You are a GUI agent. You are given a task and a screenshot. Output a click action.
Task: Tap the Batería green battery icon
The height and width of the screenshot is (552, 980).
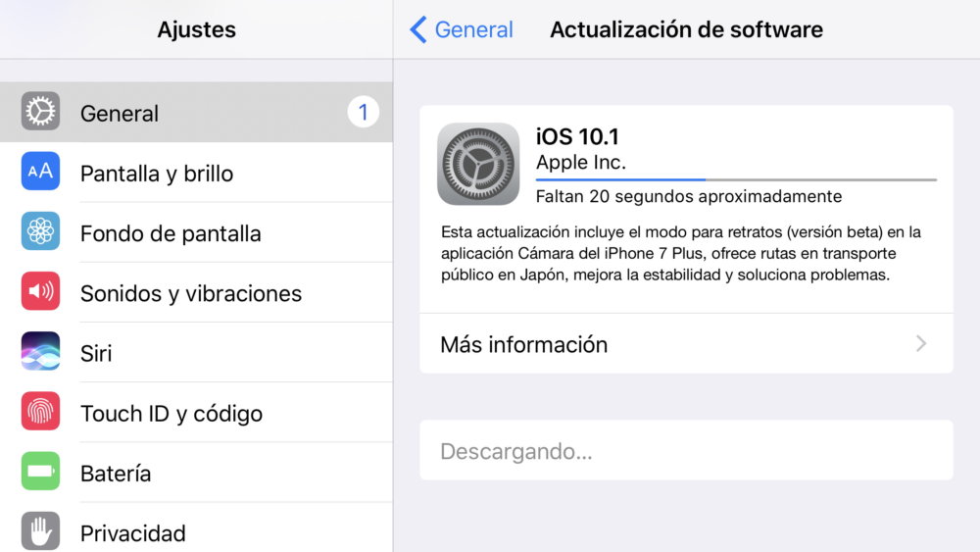click(x=40, y=472)
